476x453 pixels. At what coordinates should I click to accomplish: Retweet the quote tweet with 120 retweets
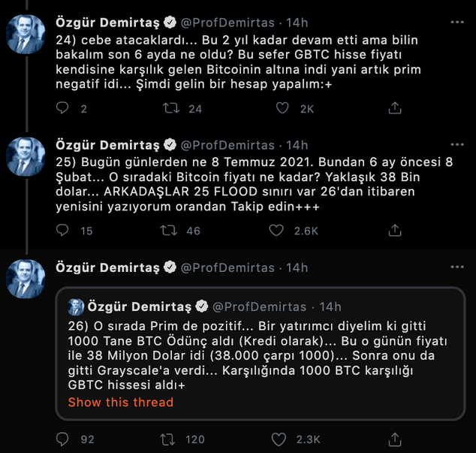pos(171,439)
